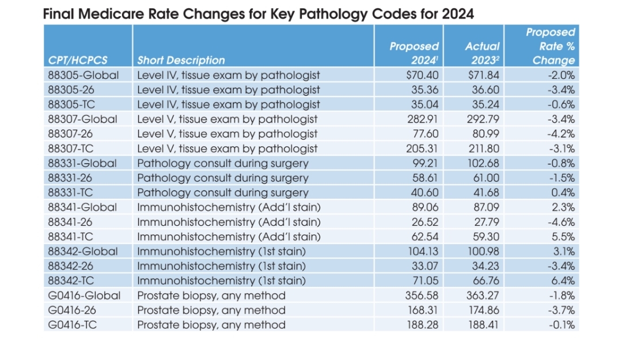This screenshot has width=622, height=364.
Task: Select the G0416-TC row description
Action: [x=211, y=325]
